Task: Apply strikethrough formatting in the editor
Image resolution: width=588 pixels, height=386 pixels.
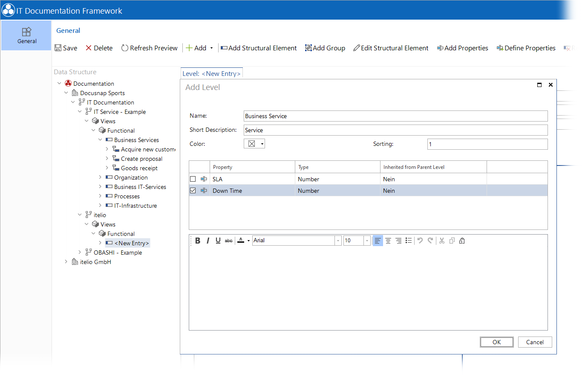Action: pos(229,241)
